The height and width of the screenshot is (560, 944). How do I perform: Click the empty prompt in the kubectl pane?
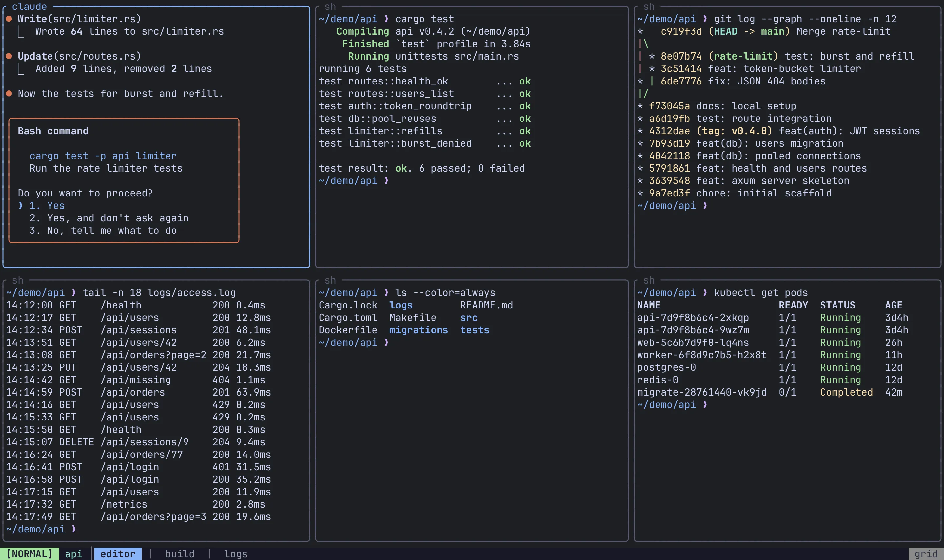coord(672,405)
